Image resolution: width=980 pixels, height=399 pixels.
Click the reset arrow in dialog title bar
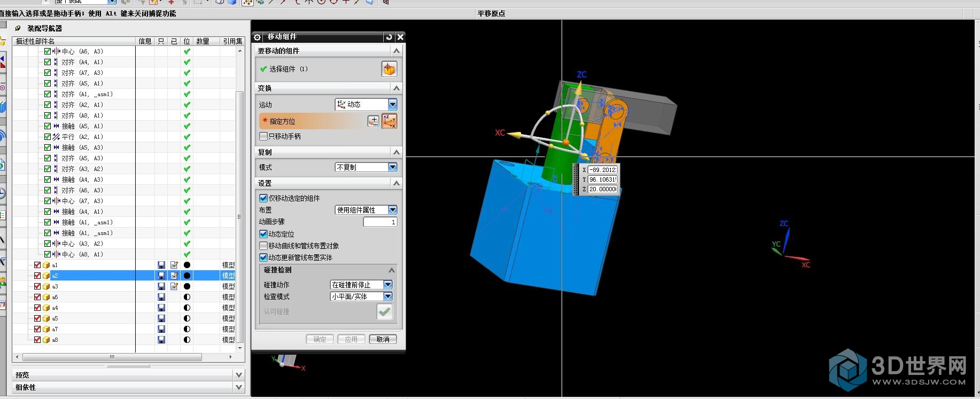389,37
